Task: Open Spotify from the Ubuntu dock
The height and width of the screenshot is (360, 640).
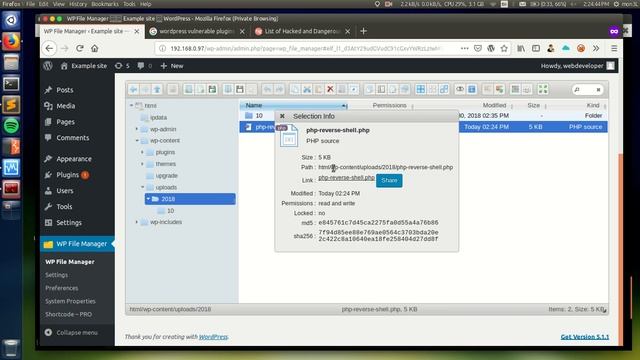Action: coord(11,126)
